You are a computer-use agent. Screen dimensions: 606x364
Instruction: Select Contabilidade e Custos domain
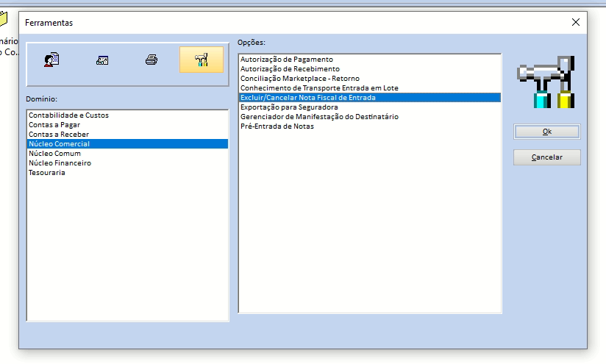coord(127,115)
